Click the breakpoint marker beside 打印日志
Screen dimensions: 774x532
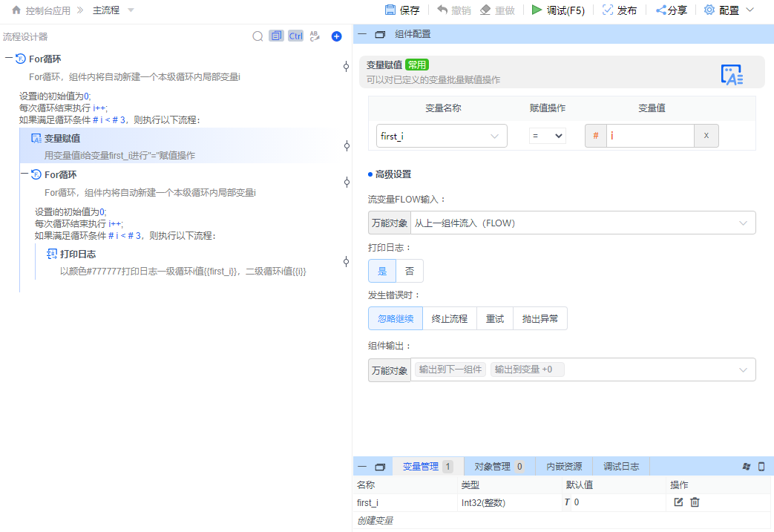pyautogui.click(x=346, y=262)
